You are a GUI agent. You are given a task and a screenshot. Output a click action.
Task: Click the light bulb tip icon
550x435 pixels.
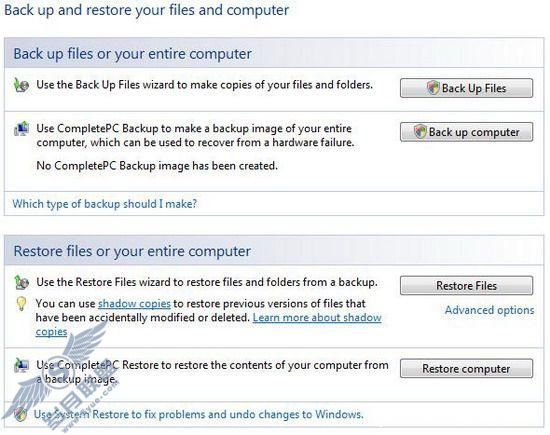[x=21, y=303]
